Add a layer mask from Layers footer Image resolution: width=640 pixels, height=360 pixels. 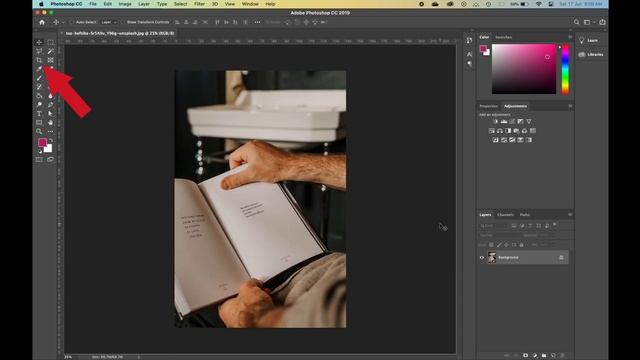coord(525,356)
